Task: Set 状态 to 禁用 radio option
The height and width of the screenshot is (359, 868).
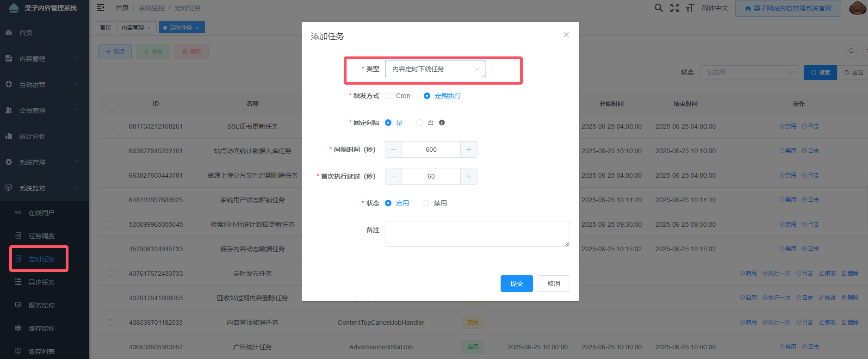Action: tap(426, 203)
